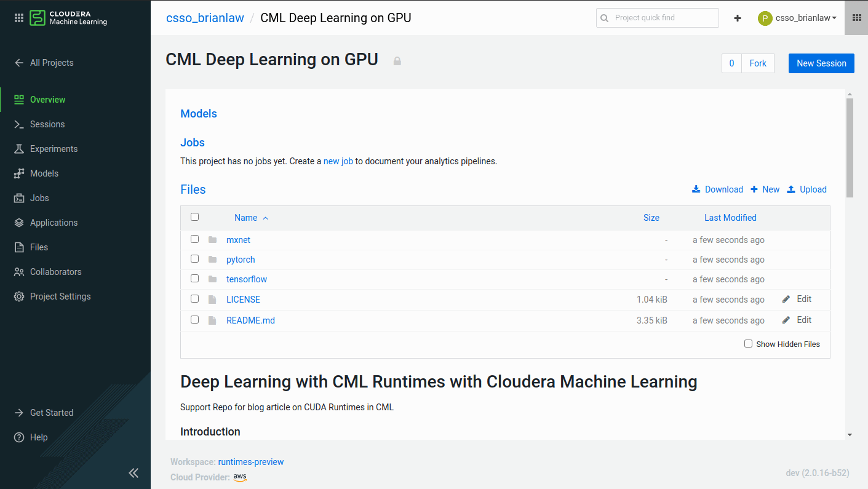Select all files with the header checkbox

[194, 217]
